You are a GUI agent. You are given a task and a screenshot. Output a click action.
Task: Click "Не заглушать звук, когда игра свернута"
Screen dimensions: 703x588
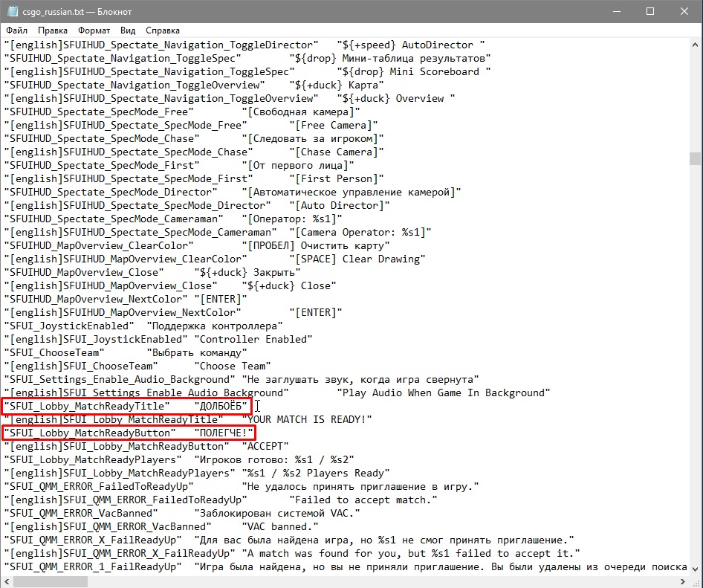click(x=360, y=380)
